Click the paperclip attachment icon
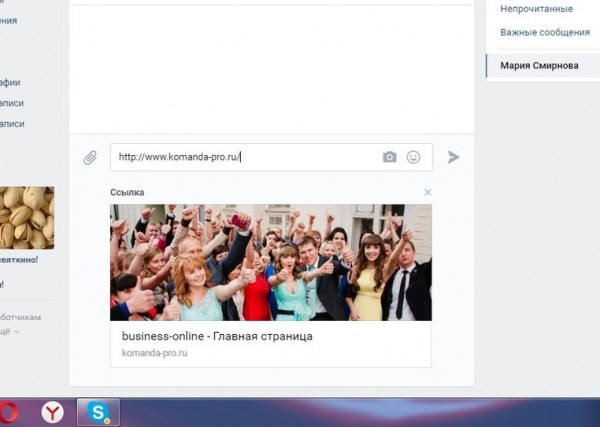This screenshot has height=427, width=600. pos(90,158)
